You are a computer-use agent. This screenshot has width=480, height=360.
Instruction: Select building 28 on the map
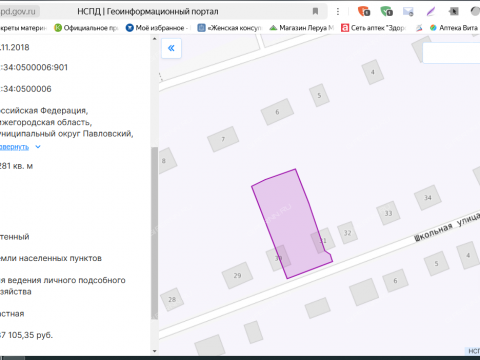pyautogui.click(x=172, y=299)
